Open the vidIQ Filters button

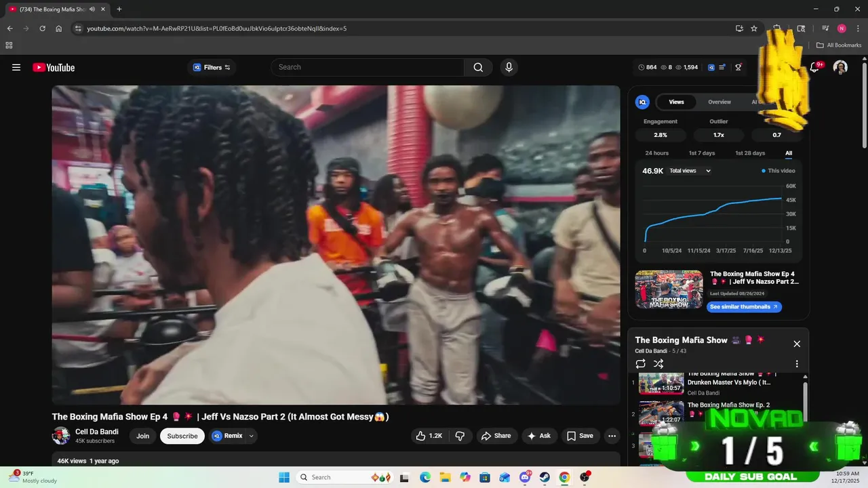(x=212, y=67)
